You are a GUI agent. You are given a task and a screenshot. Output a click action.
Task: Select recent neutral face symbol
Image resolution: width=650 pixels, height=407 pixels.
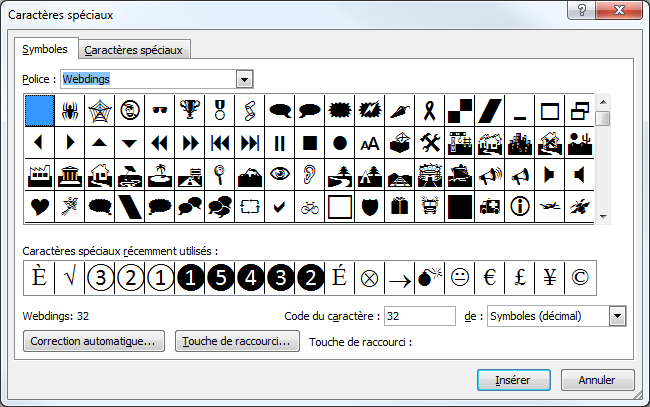tap(460, 278)
